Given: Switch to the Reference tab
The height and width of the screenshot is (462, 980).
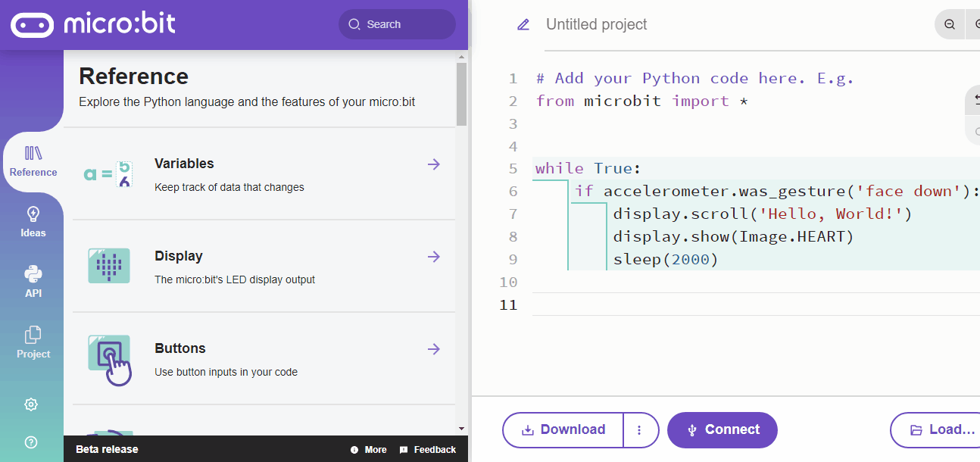Looking at the screenshot, I should pos(33,162).
